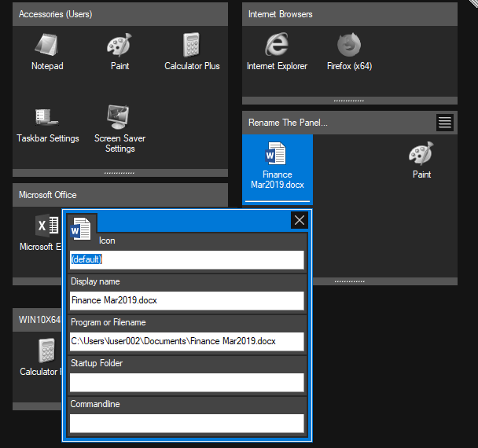Launch Internet Explorer
This screenshot has width=478, height=448.
[x=277, y=52]
